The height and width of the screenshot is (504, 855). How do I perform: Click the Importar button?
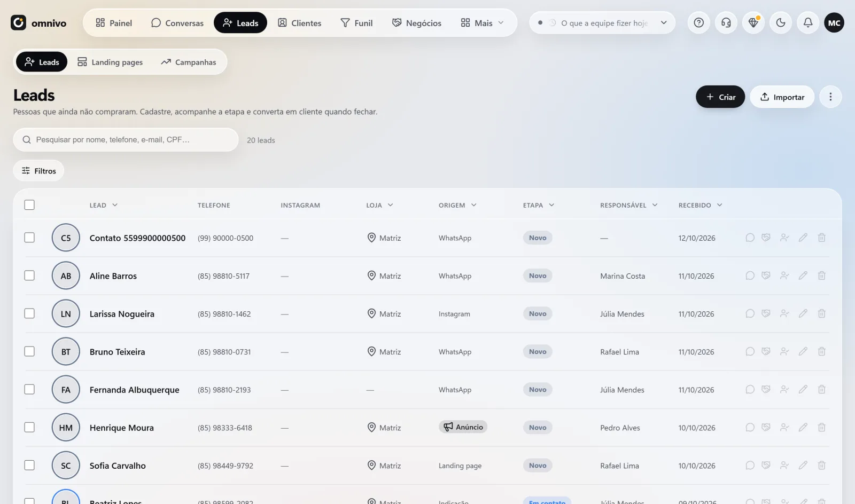point(782,97)
